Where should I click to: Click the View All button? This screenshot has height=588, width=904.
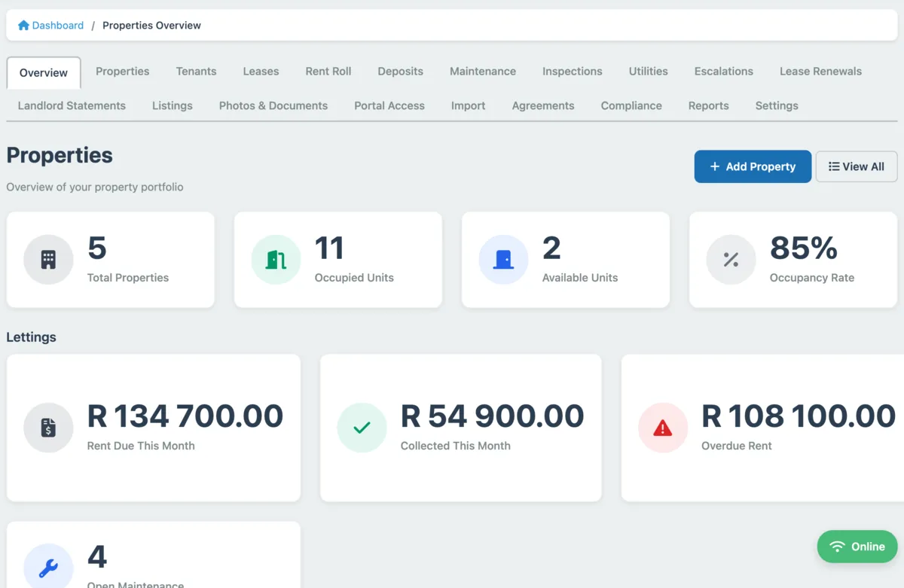[x=857, y=166]
